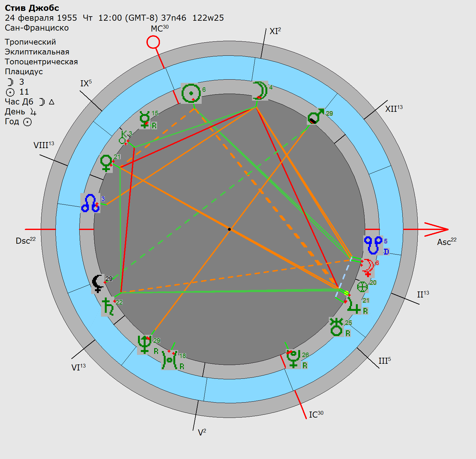The height and width of the screenshot is (459, 476).
Task: Select the time 12:00 (GMT-8)
Action: [x=128, y=18]
